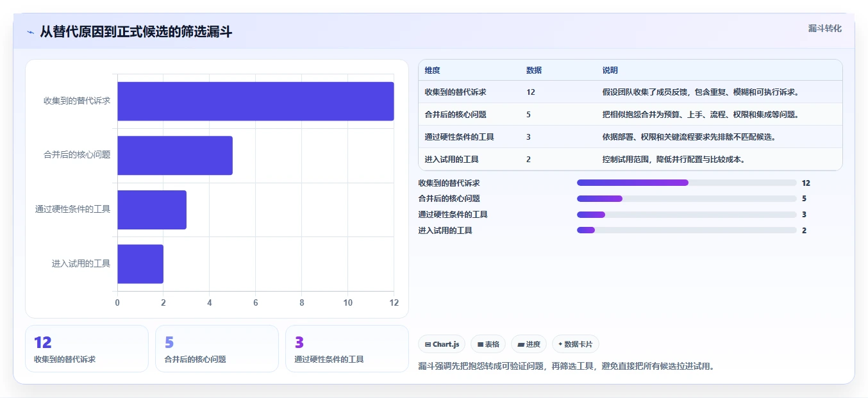Click the Chart.js tag chip

(x=442, y=344)
